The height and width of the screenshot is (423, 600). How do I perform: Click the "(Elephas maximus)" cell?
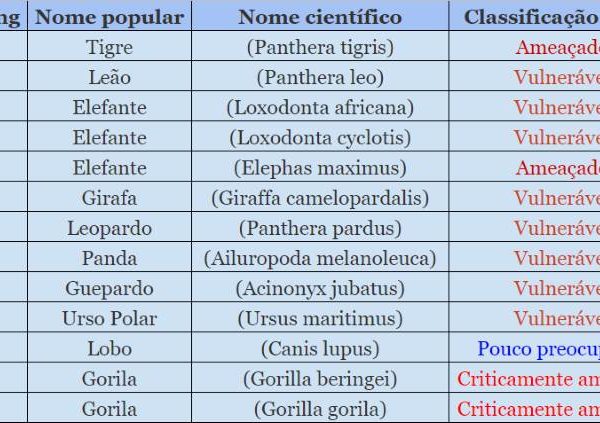pos(320,168)
